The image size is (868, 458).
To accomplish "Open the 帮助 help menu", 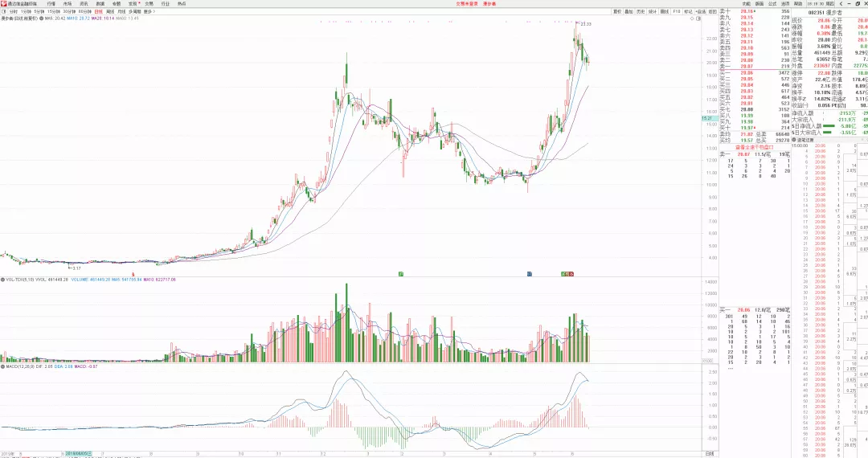I will [x=798, y=3].
